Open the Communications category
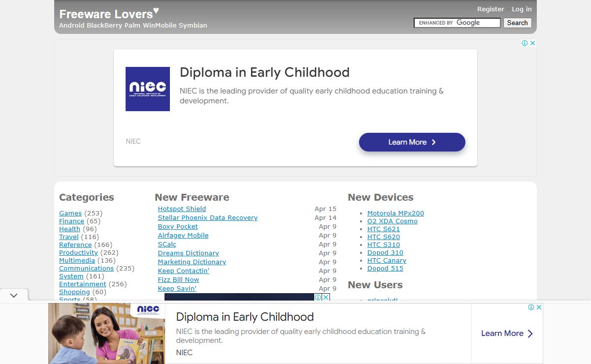The image size is (591, 364). point(86,268)
